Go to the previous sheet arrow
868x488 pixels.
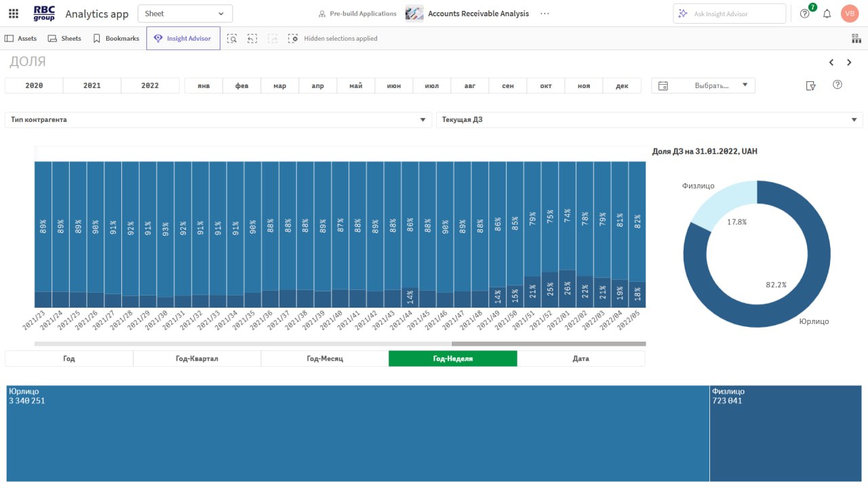tap(831, 62)
